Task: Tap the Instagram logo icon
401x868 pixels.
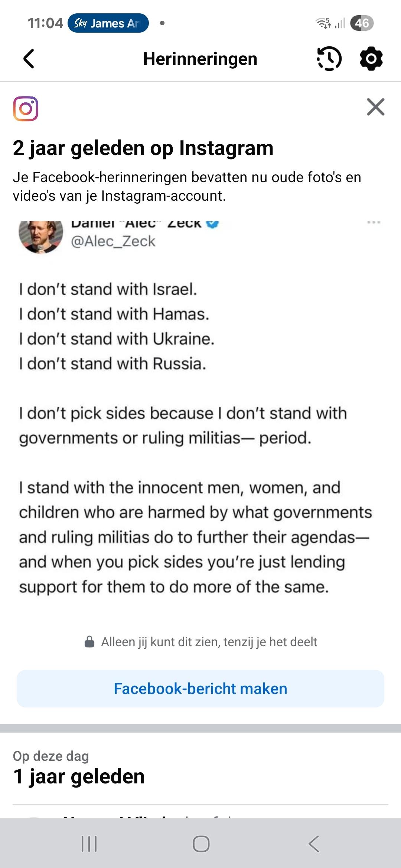Action: pos(26,109)
